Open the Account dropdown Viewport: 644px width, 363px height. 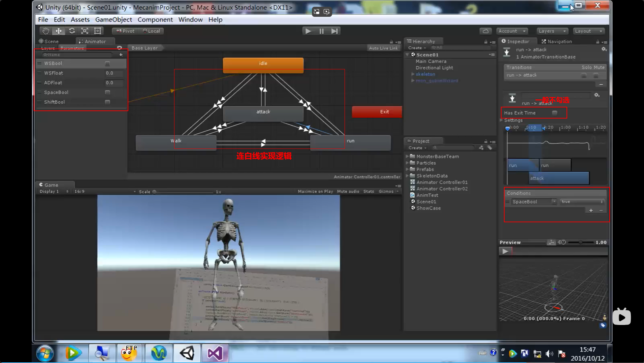click(x=512, y=31)
